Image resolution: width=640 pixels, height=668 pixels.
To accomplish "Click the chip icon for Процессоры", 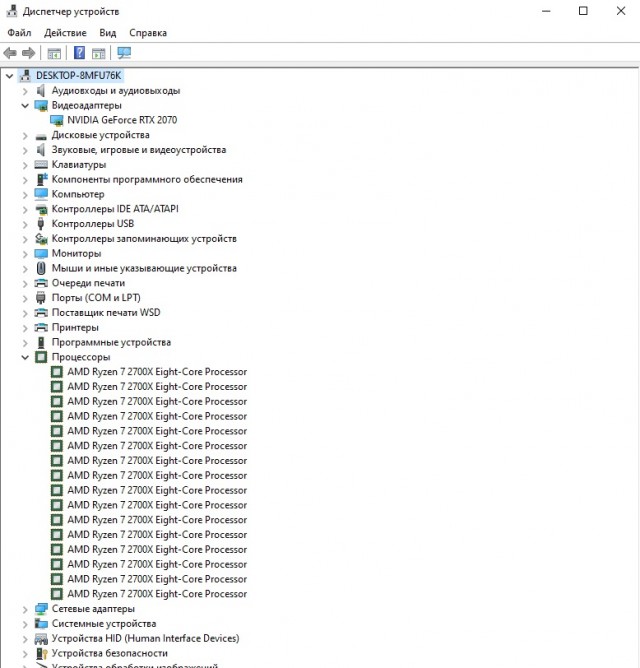I will coord(41,357).
